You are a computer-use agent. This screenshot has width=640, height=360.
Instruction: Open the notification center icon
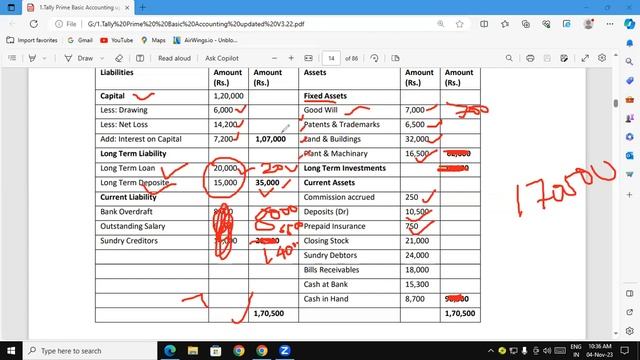[624, 350]
